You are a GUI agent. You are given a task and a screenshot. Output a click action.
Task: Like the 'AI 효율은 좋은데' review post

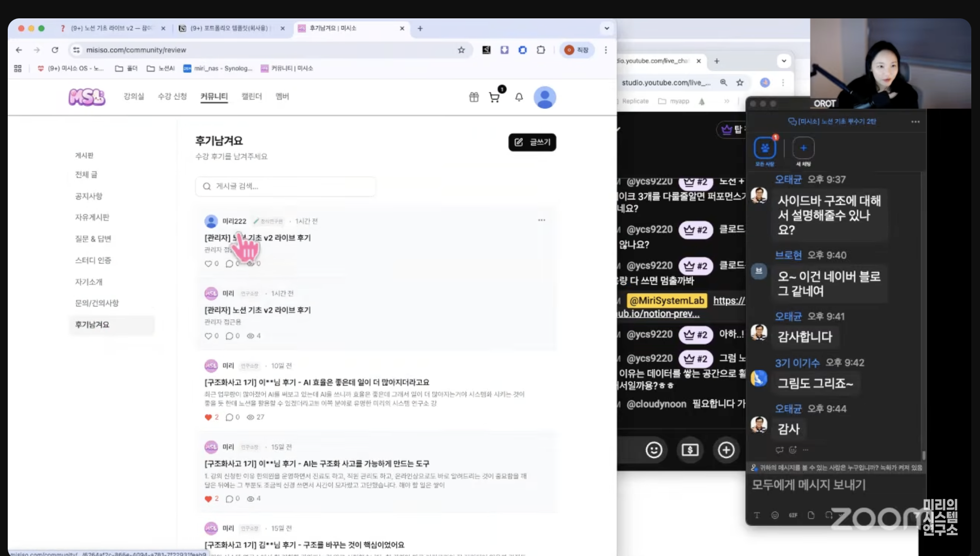click(x=208, y=417)
